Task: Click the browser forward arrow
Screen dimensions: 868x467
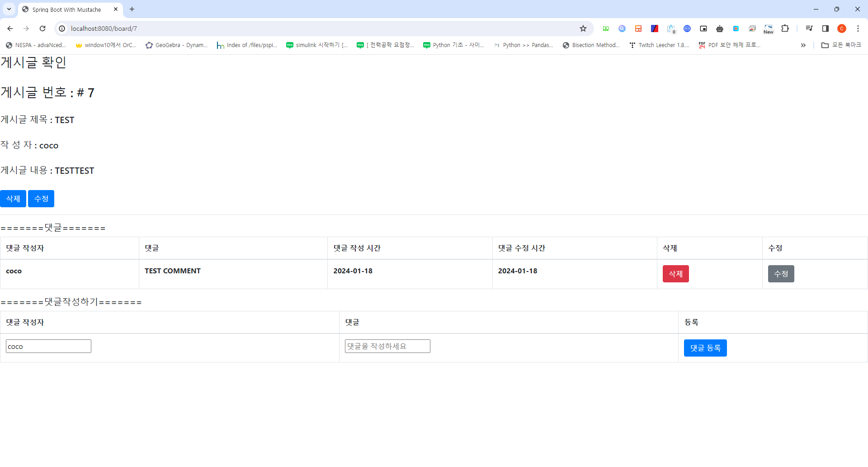Action: (x=26, y=29)
